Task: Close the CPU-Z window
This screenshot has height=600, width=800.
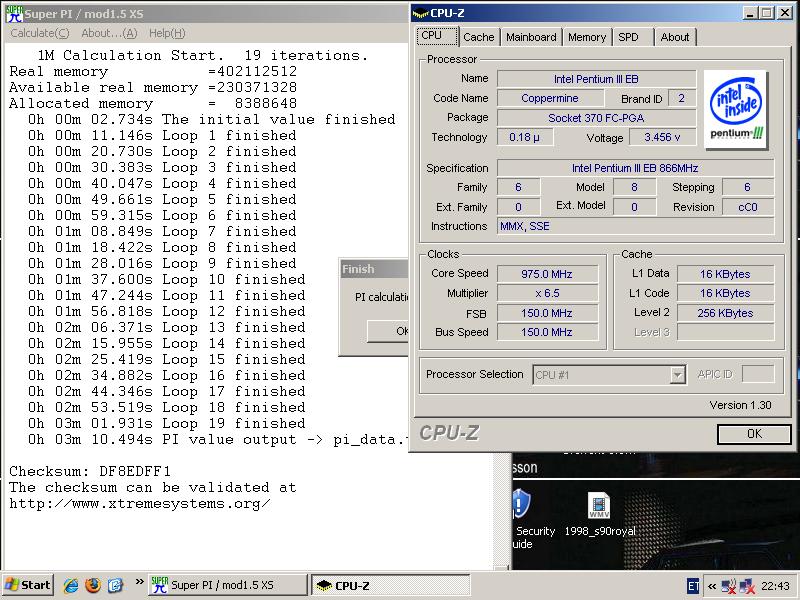Action: click(785, 13)
